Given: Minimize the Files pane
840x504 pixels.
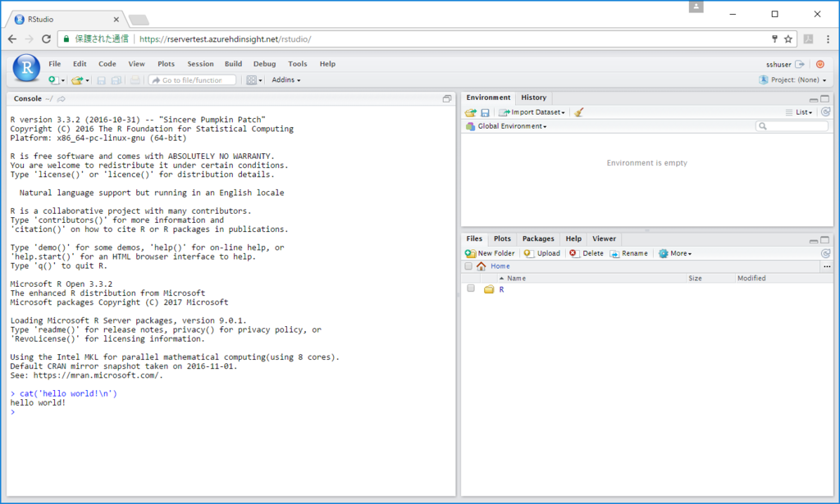Looking at the screenshot, I should 813,241.
